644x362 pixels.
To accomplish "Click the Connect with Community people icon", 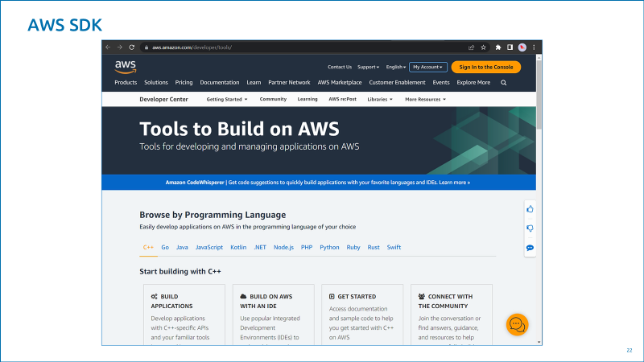I will (421, 296).
